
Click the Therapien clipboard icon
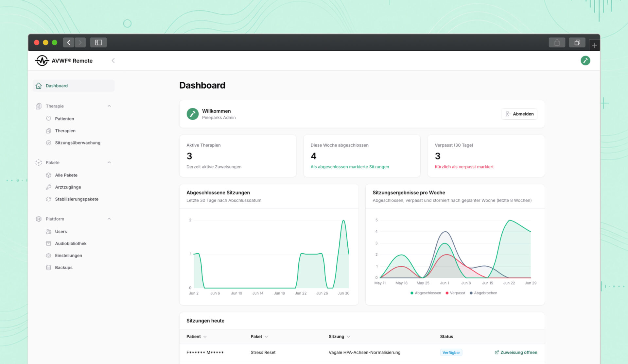[x=48, y=131]
